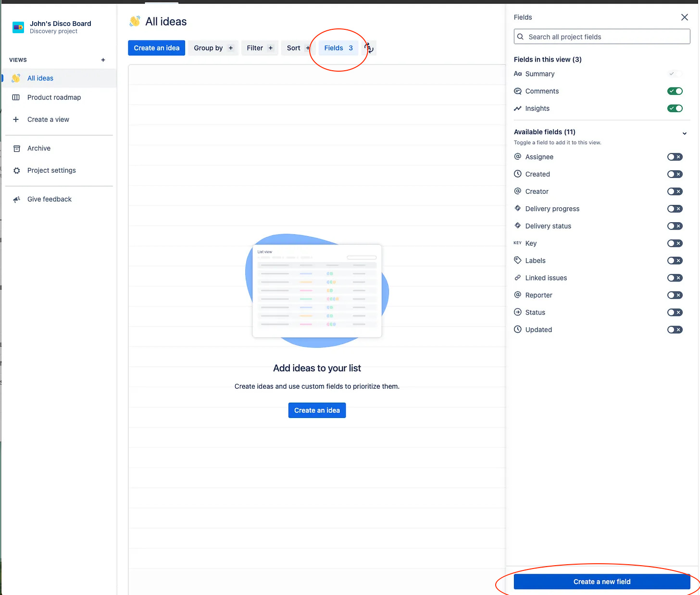The image size is (700, 595).
Task: Click the refresh sync icon next to Fields
Action: point(369,48)
